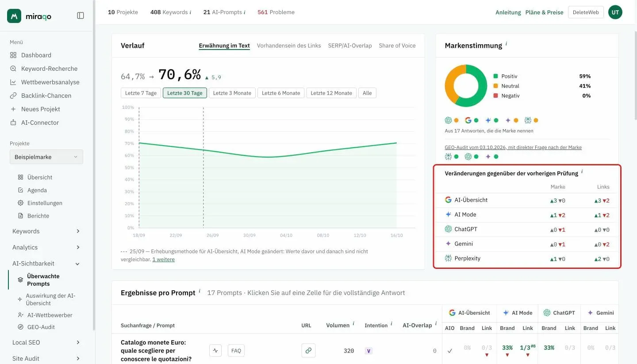The height and width of the screenshot is (364, 637).
Task: Open Dashboard from the sidebar menu
Action: (36, 55)
